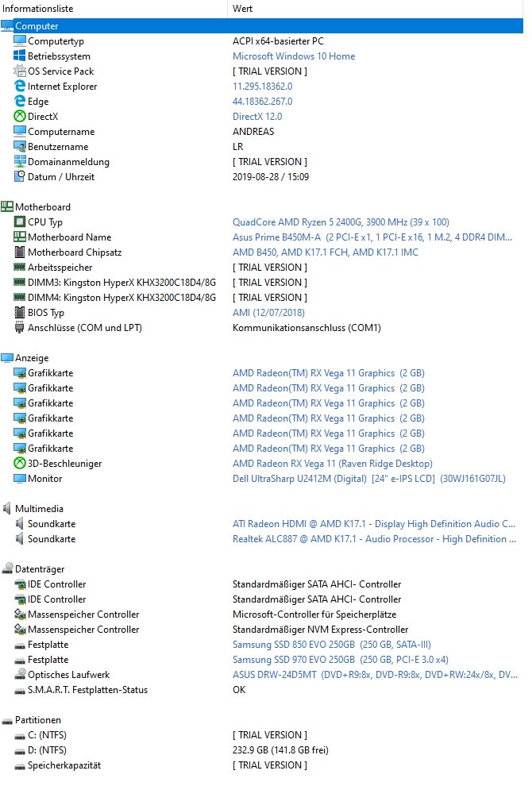The height and width of the screenshot is (786, 532).
Task: Click the Windows logo next to Betriebssystem
Action: tap(20, 56)
